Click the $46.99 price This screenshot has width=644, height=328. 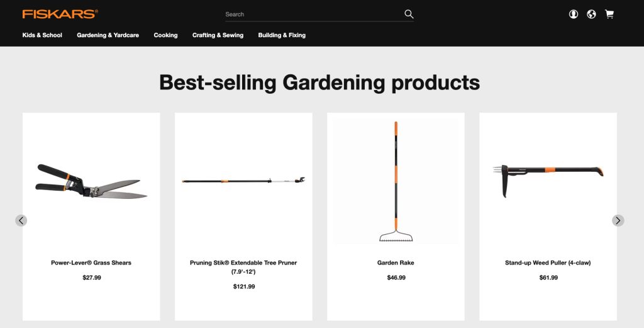coord(396,278)
